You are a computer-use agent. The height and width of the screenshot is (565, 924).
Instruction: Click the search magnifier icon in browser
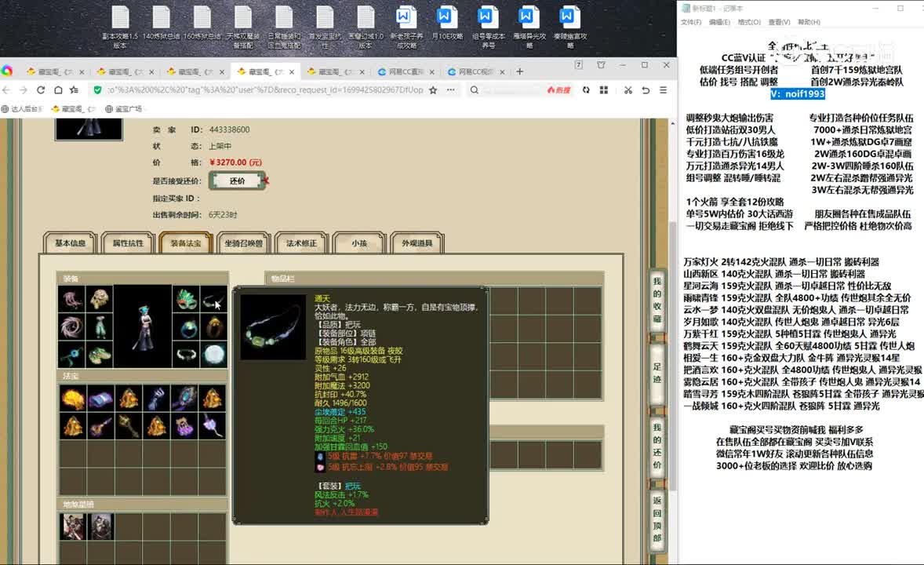[475, 89]
